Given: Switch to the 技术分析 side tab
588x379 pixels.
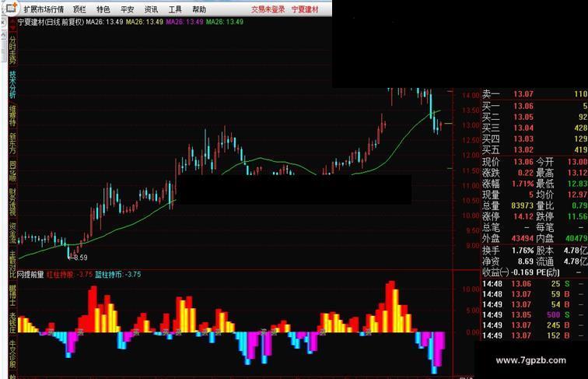Looking at the screenshot, I should (x=12, y=85).
